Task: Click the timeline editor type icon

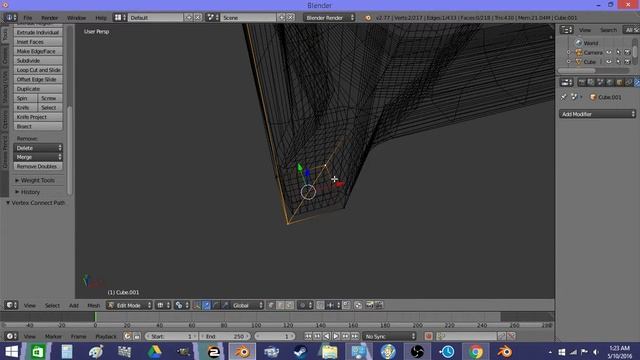Action: (x=11, y=336)
